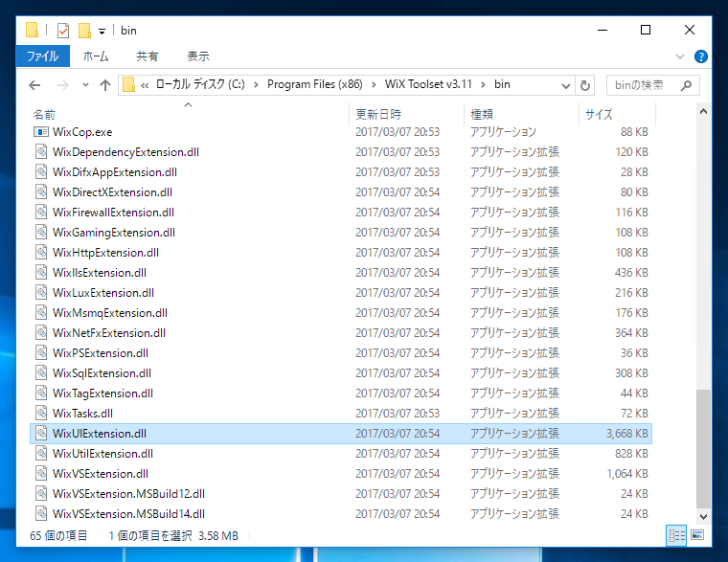
Task: Expand the address bar history dropdown
Action: point(565,85)
